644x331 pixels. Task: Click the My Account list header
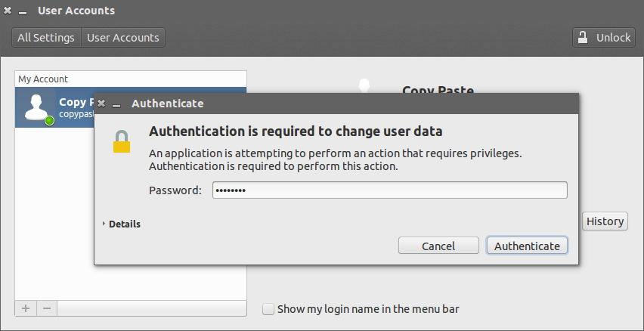(130, 79)
